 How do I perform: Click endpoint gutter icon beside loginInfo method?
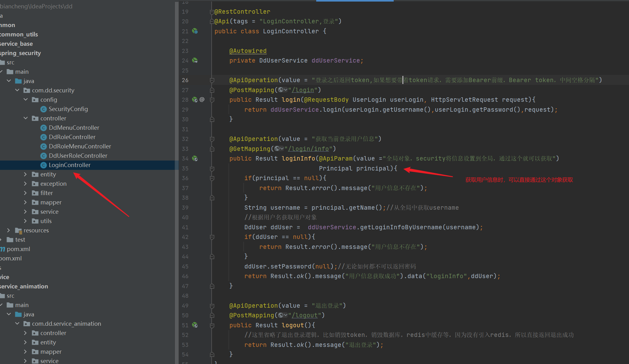(x=195, y=159)
